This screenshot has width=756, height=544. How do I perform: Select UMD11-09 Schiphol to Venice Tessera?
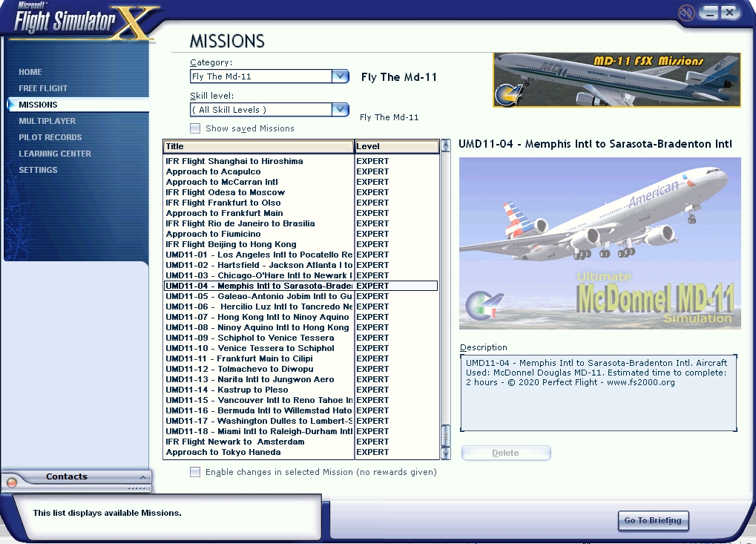[x=301, y=338]
